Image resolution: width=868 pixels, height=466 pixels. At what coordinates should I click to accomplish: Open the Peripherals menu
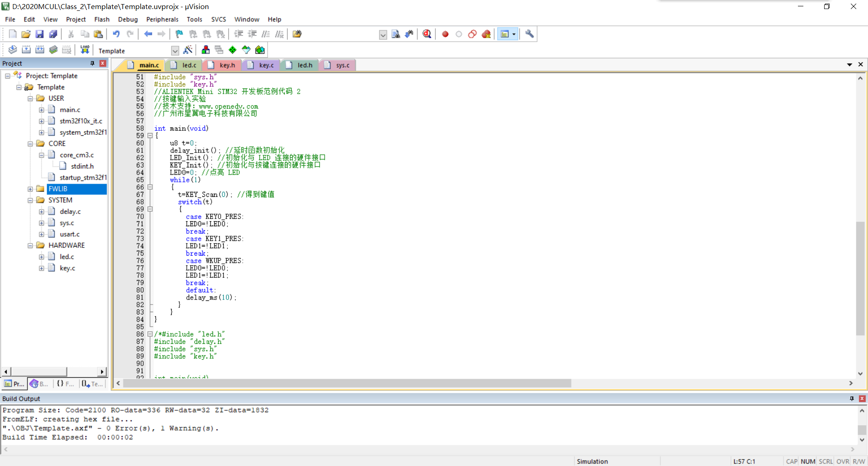coord(162,19)
